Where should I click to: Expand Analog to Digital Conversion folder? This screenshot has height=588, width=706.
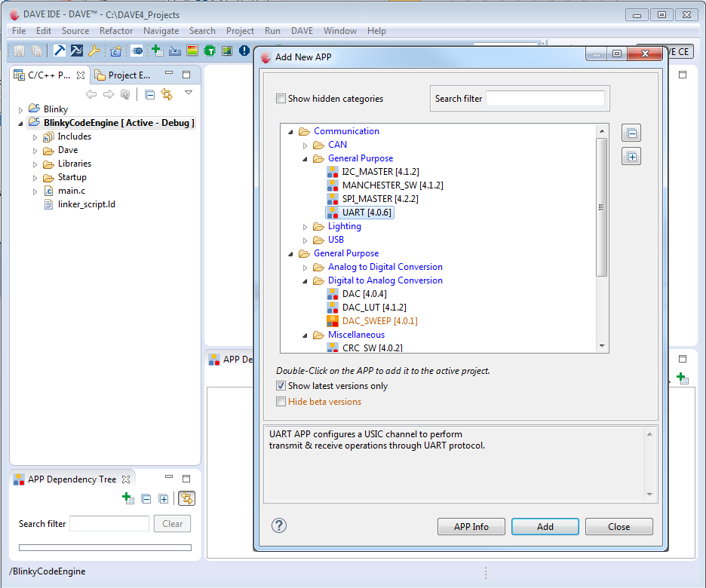pyautogui.click(x=305, y=268)
